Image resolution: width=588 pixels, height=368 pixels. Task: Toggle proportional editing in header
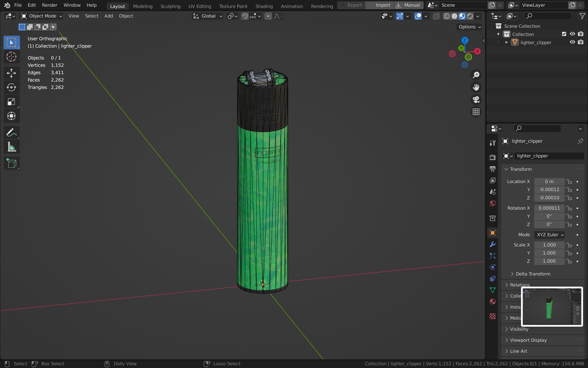point(268,16)
